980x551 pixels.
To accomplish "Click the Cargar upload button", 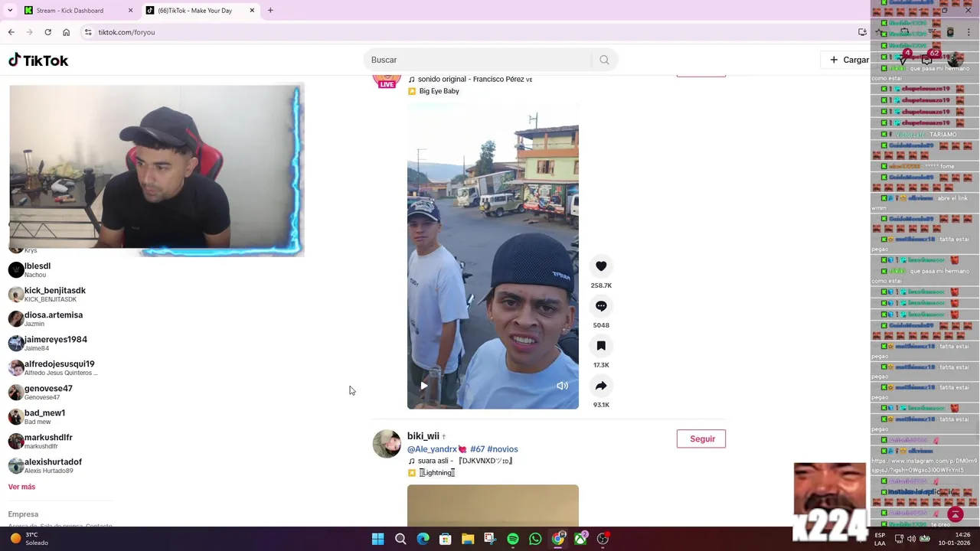I will 848,60.
